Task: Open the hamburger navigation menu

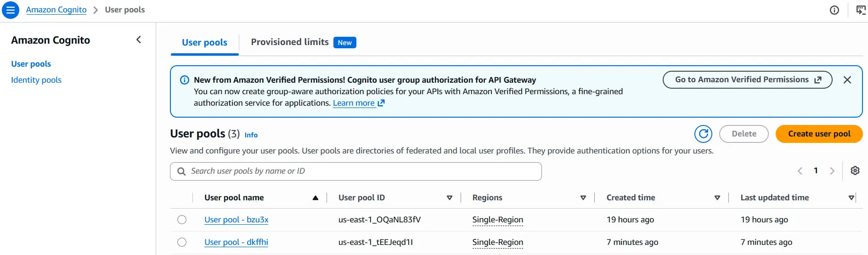Action: click(x=10, y=10)
